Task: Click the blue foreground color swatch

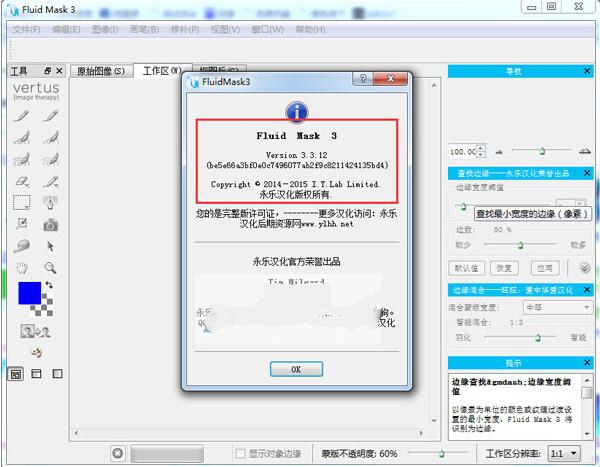Action: tap(29, 293)
